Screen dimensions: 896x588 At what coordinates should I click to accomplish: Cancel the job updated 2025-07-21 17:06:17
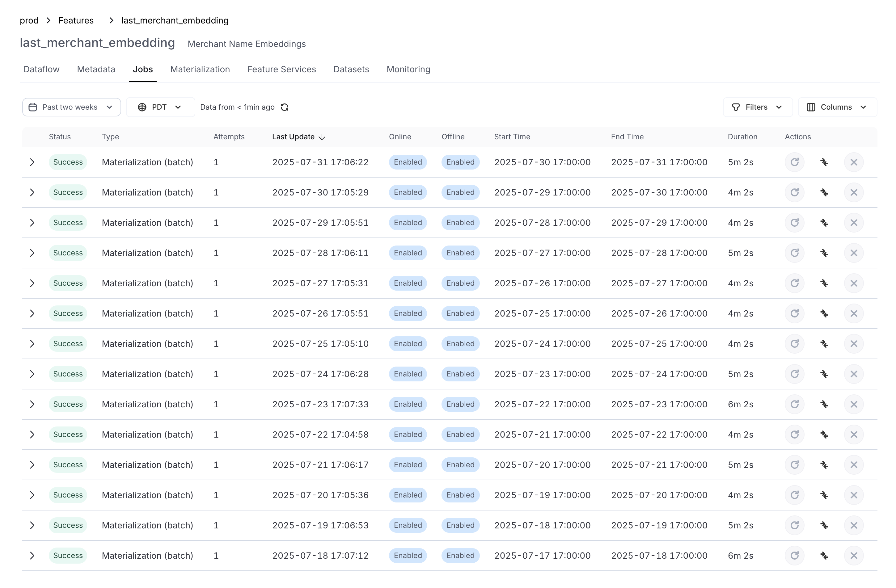point(853,465)
